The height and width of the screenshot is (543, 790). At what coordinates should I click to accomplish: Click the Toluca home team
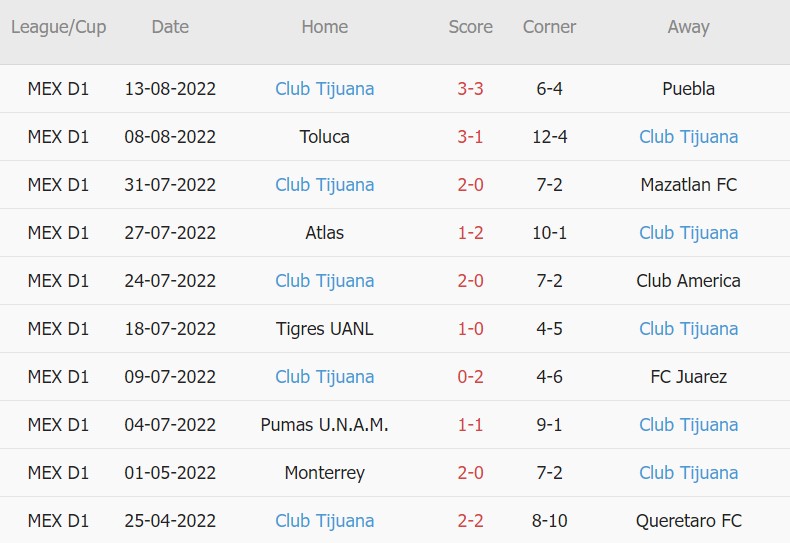click(x=324, y=137)
